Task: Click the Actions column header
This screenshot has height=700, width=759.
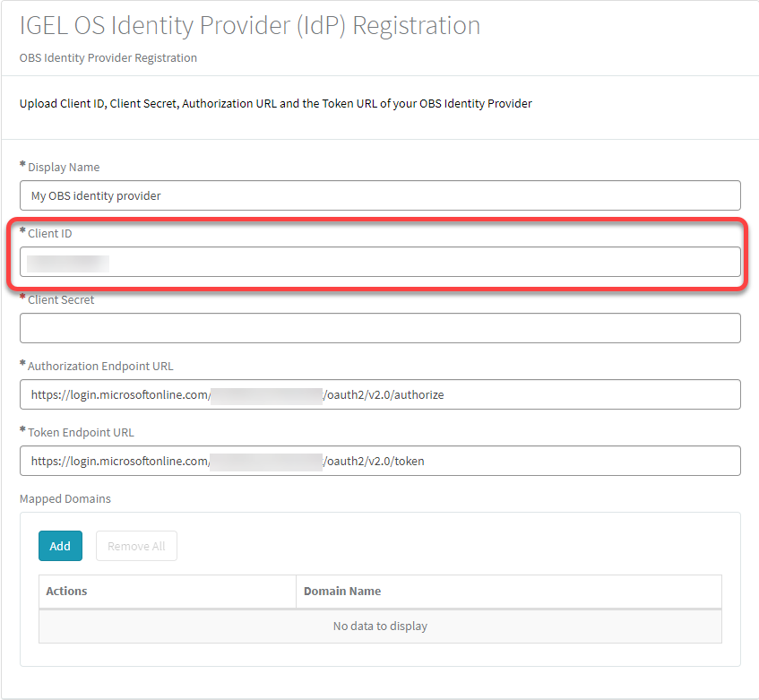Action: pyautogui.click(x=67, y=591)
